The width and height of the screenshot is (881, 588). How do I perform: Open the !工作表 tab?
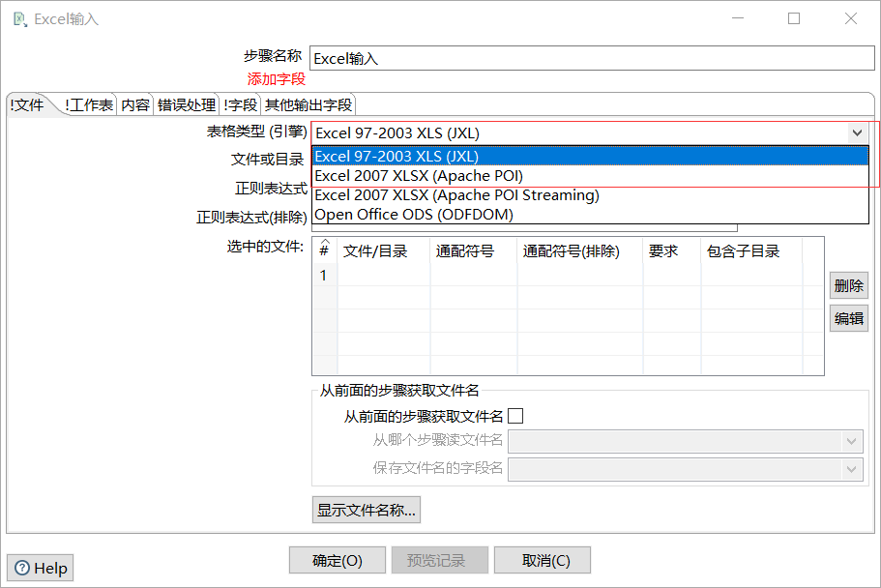click(x=89, y=105)
